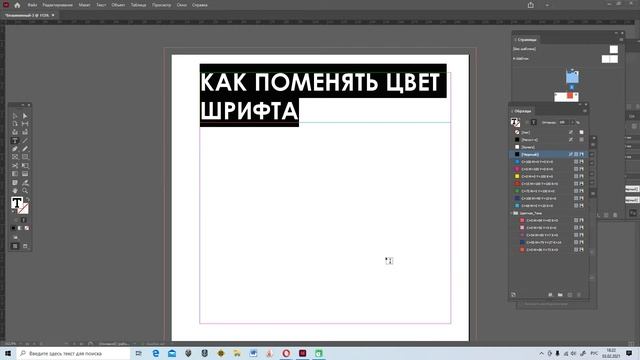
Task: Collapse the Цветная_Тема color group
Action: click(x=512, y=213)
